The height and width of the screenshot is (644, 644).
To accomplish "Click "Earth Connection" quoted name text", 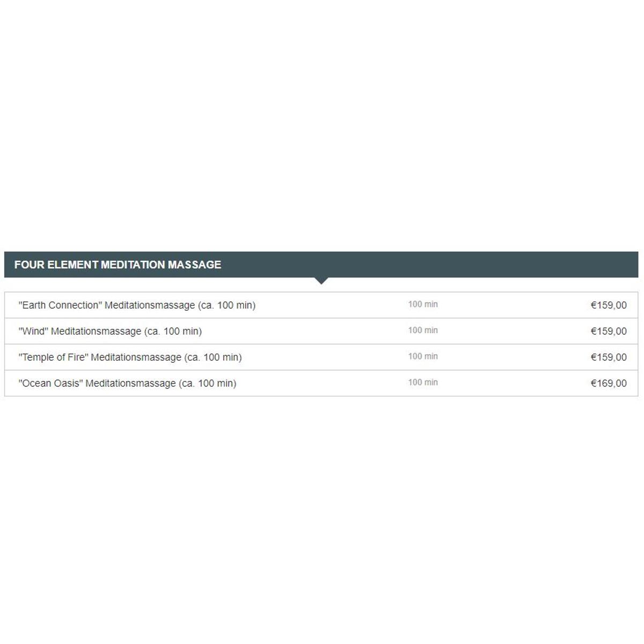I will (x=60, y=305).
